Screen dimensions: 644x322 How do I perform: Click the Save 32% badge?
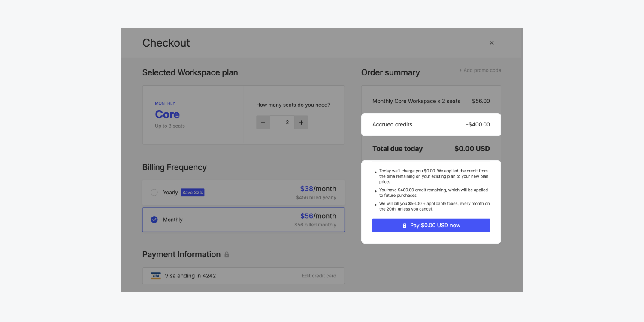pyautogui.click(x=193, y=193)
